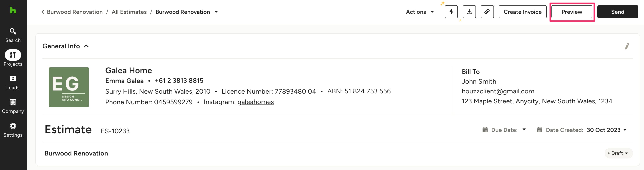Navigate to All Estimates breadcrumb
This screenshot has width=644, height=170.
click(x=129, y=12)
